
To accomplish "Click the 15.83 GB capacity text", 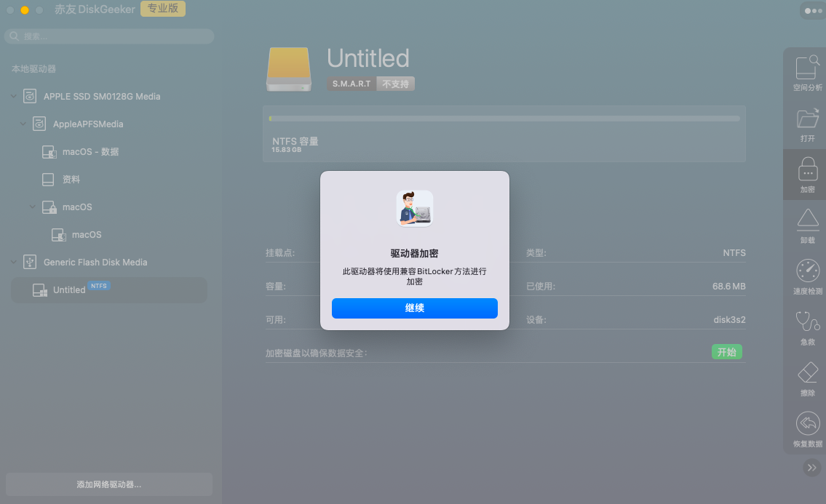I will pos(287,150).
